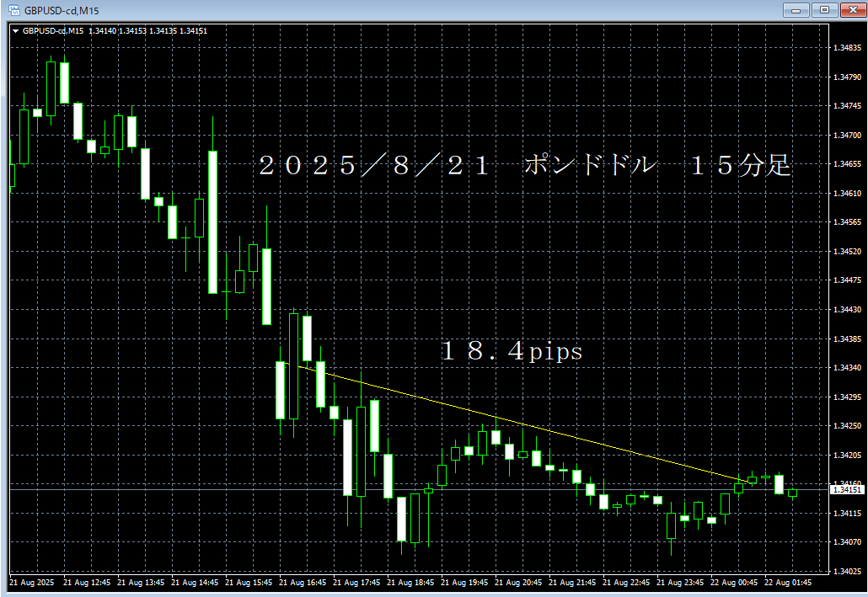Screen dimensions: 868x597
Task: Click the '21 Aug 19:45' time axis label
Action: [x=464, y=583]
